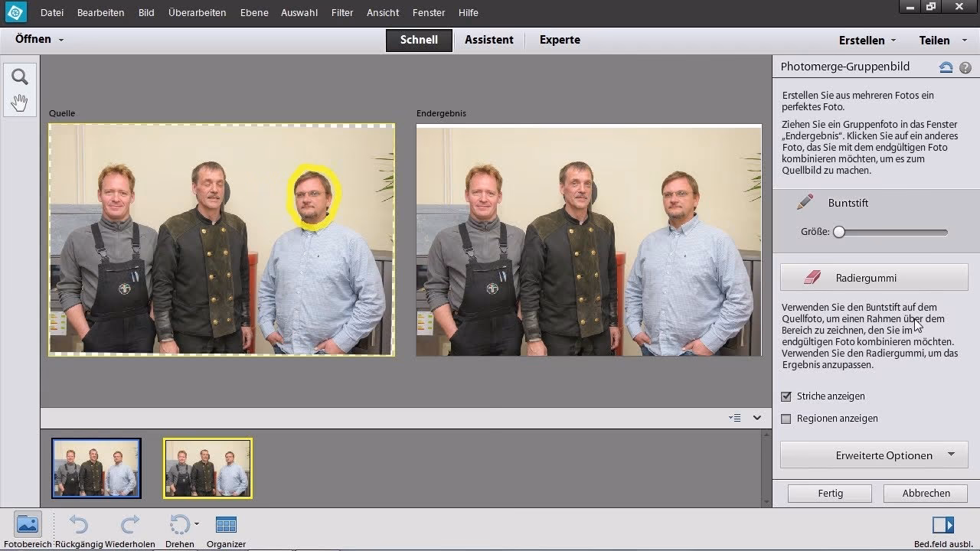This screenshot has height=551, width=980.
Task: Open the Öffnen dropdown menu
Action: [x=38, y=40]
